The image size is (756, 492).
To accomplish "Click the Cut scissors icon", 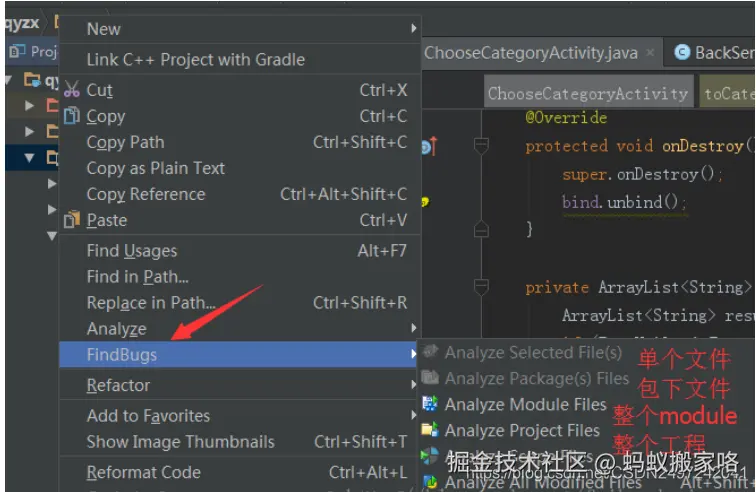I will [72, 90].
